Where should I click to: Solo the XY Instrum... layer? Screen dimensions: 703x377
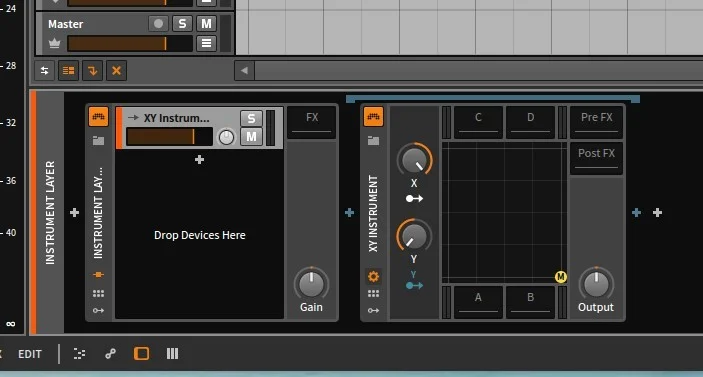click(251, 118)
